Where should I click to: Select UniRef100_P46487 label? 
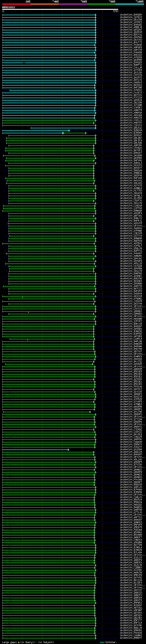(131, 254)
